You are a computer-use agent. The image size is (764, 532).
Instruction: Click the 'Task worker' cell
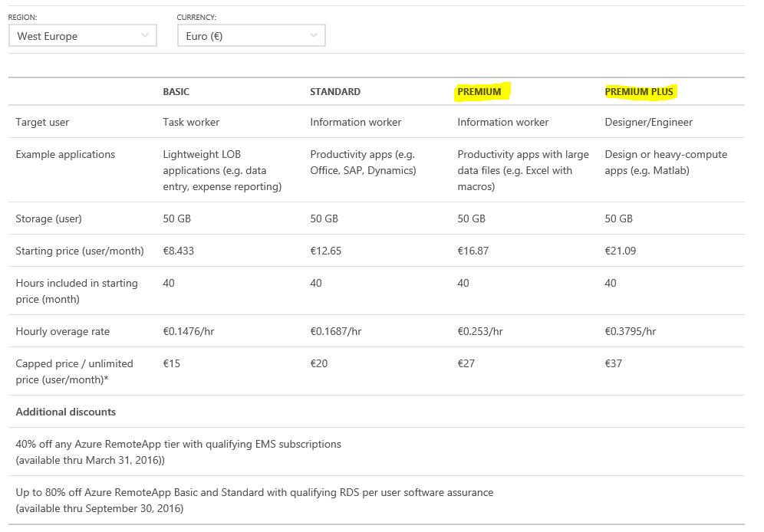click(191, 122)
